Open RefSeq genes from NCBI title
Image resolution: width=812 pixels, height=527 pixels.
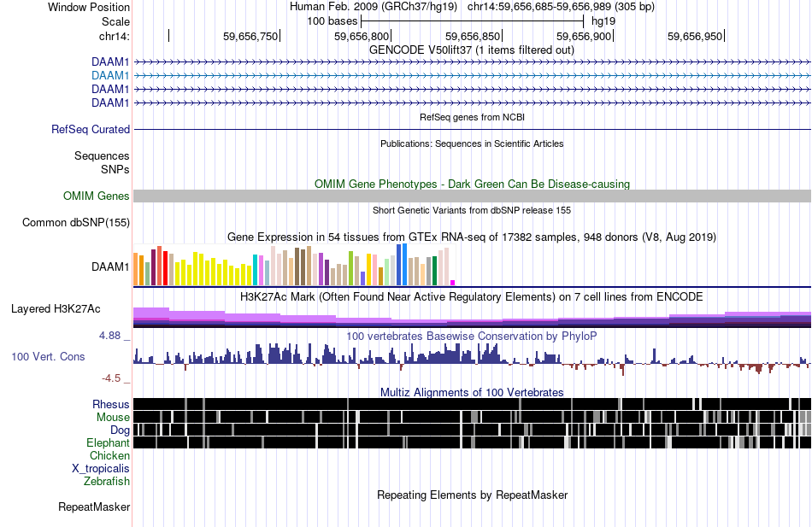coord(473,118)
